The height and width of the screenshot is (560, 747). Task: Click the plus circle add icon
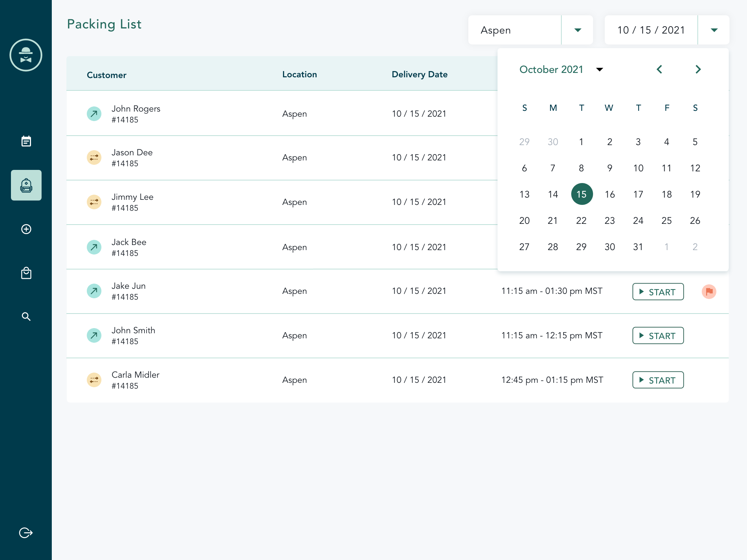(26, 229)
